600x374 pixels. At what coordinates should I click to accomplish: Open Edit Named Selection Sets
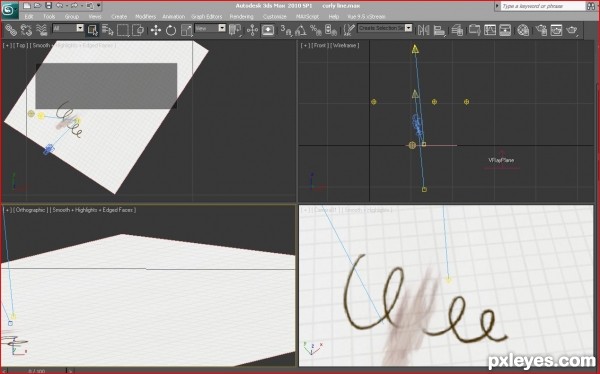pyautogui.click(x=349, y=30)
